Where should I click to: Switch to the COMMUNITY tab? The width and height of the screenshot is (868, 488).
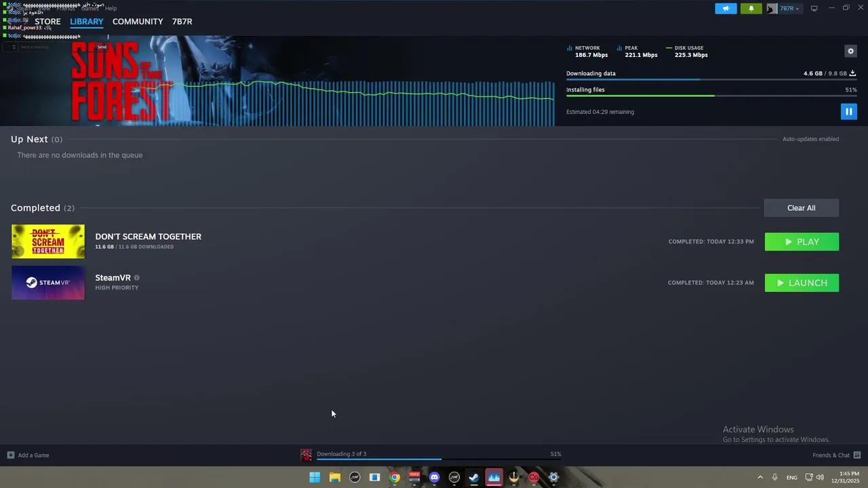(x=138, y=22)
